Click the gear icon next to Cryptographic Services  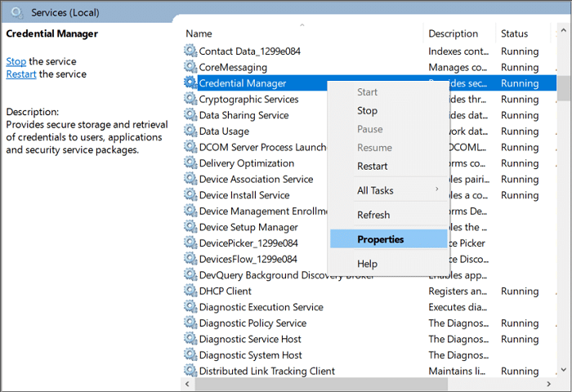[190, 100]
